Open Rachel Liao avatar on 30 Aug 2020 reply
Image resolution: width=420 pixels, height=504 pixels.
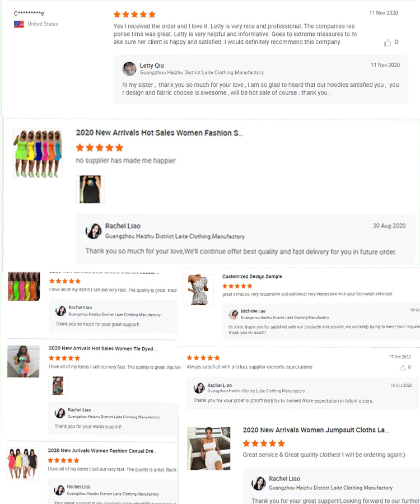tap(94, 231)
